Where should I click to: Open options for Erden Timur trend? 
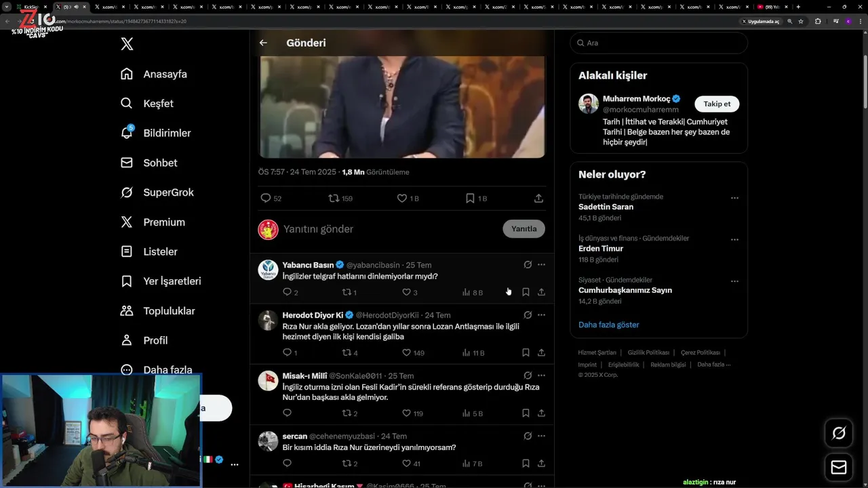click(x=734, y=239)
